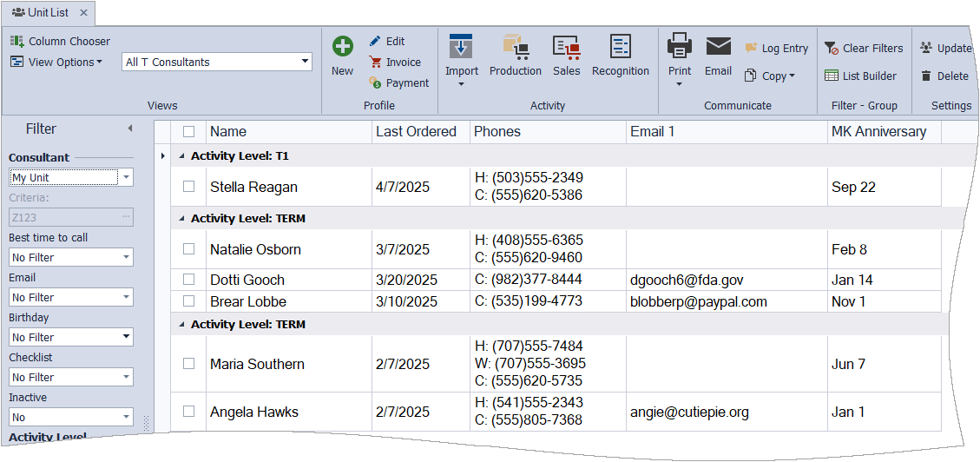Select Dotti Gooch's row checkbox
The width and height of the screenshot is (980, 462).
click(188, 280)
